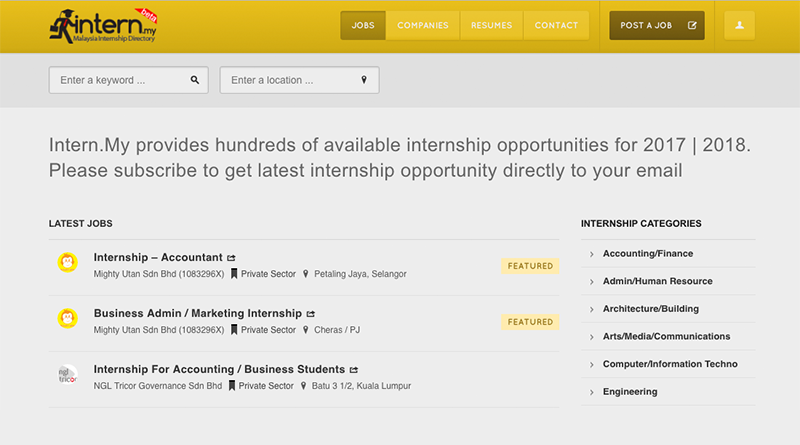Click the NGL Tricor company logo
Viewport: 800px width, 445px height.
67,376
